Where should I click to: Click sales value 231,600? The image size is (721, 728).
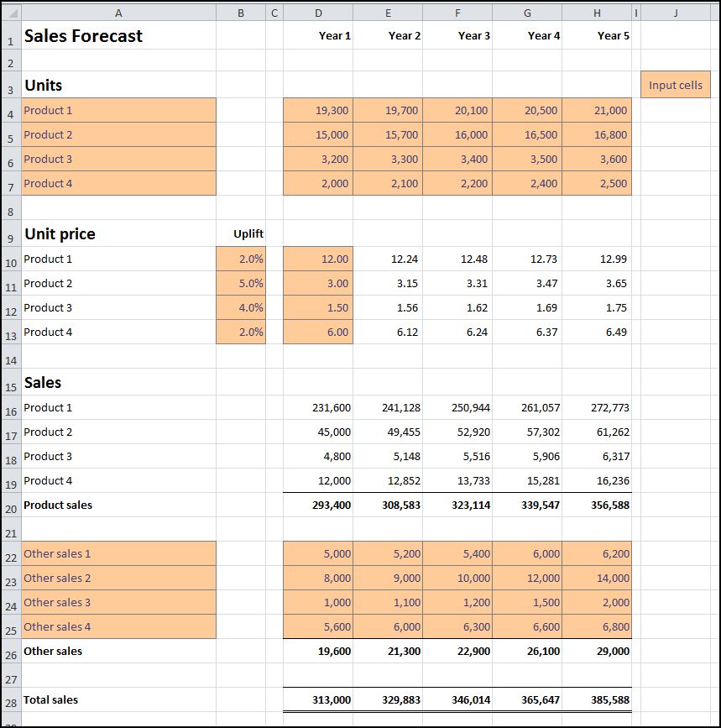point(318,407)
